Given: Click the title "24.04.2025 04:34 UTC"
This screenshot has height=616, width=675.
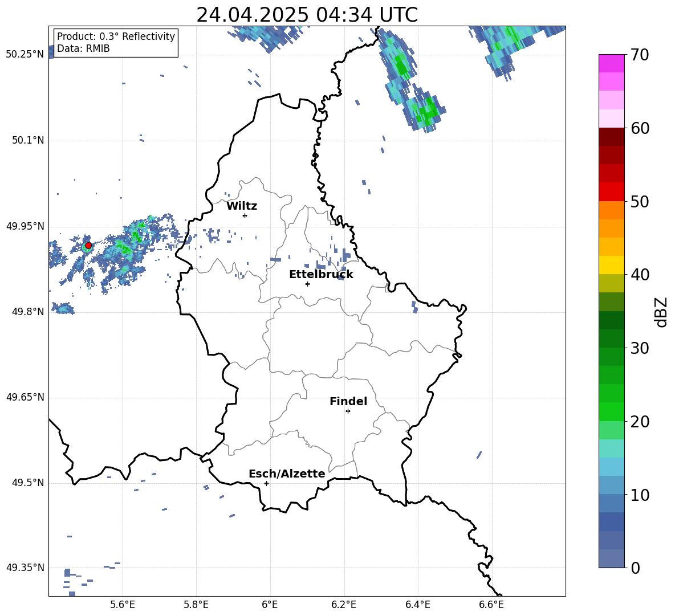Looking at the screenshot, I should tap(307, 15).
